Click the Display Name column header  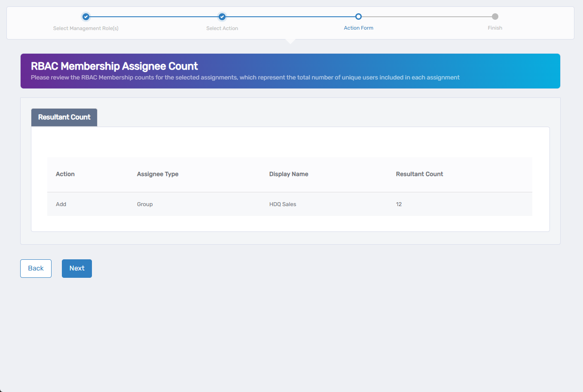(x=289, y=174)
